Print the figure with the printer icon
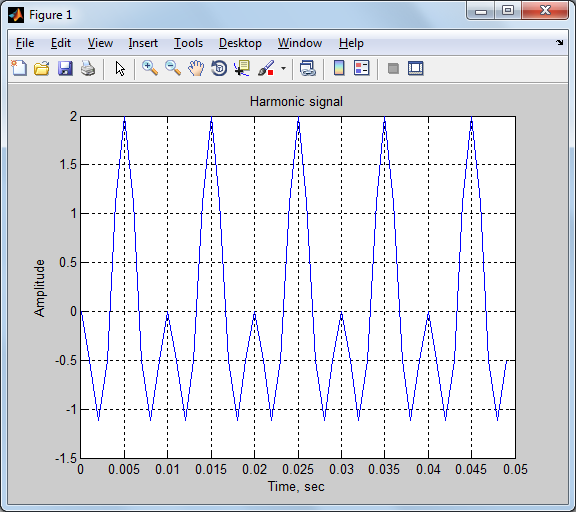The image size is (576, 512). [x=88, y=68]
